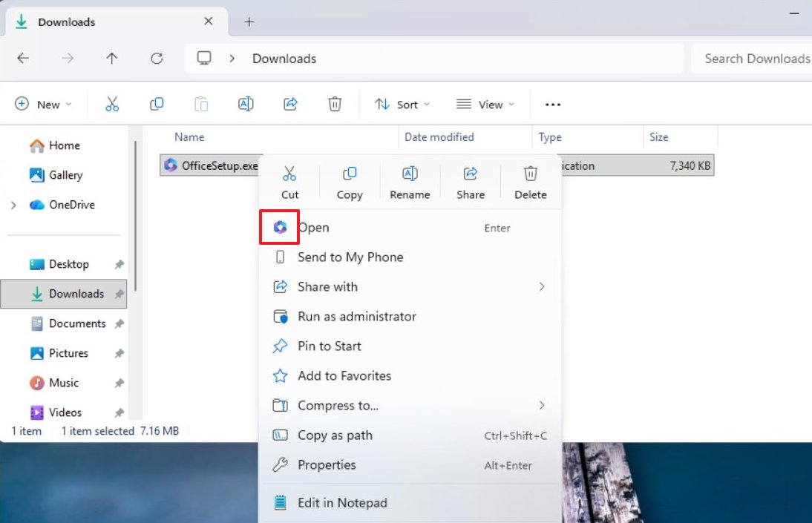This screenshot has height=523, width=812.
Task: Click the back navigation button
Action: [x=22, y=59]
